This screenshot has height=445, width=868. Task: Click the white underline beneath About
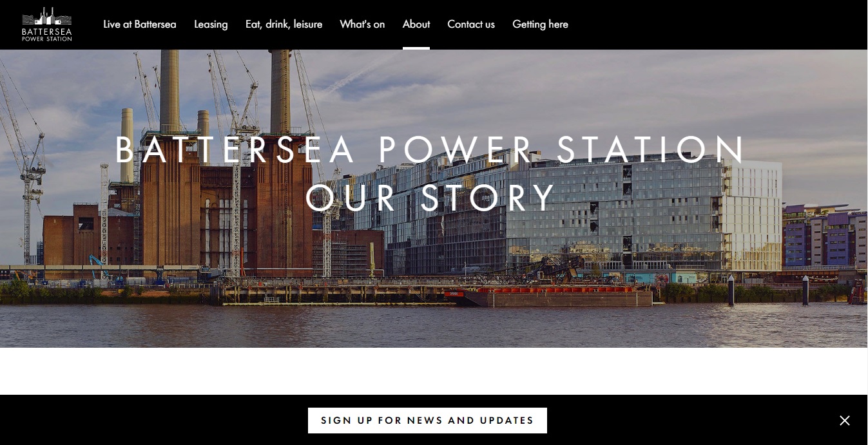[x=416, y=48]
